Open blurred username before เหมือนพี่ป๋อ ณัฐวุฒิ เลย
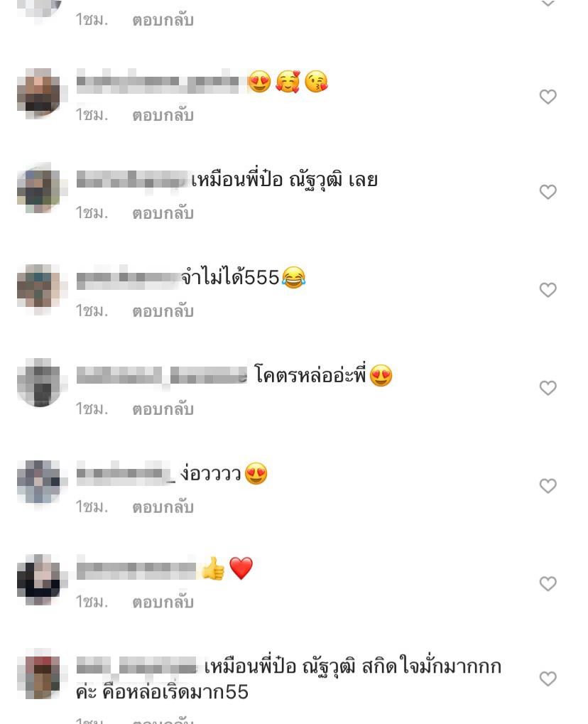Viewport: 588px width, 724px height. [133, 179]
